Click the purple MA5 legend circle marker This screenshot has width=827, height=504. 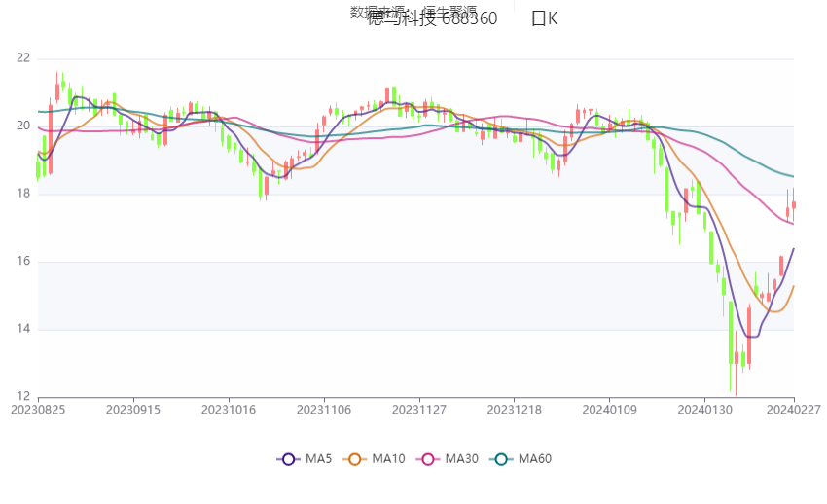click(288, 459)
